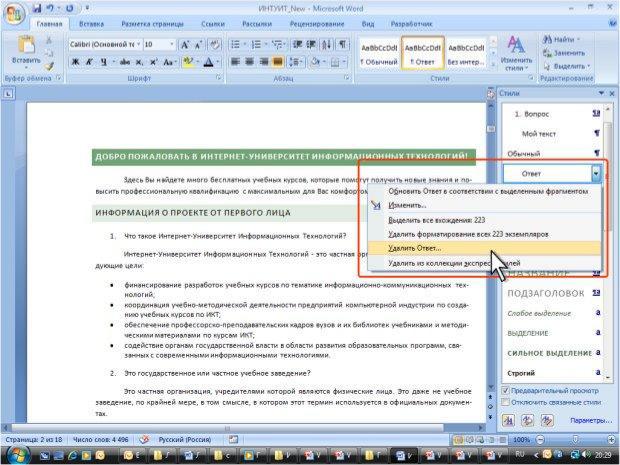
Task: Click the text highlight color icon
Action: click(188, 62)
